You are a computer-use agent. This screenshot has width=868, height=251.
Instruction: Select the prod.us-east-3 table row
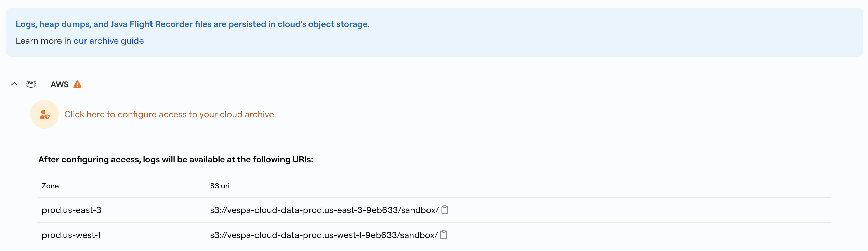pyautogui.click(x=71, y=210)
